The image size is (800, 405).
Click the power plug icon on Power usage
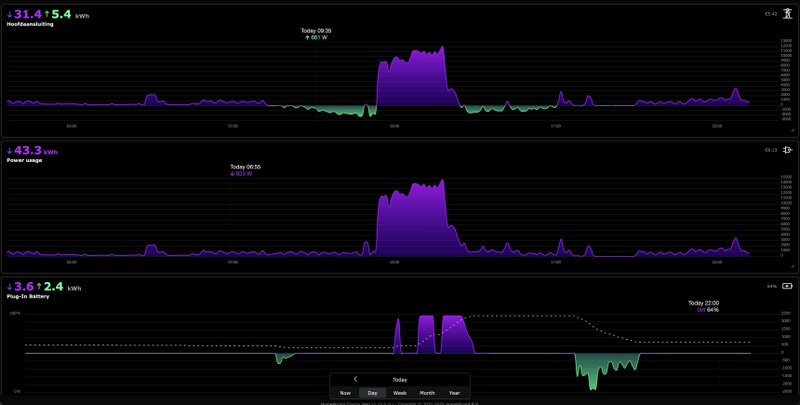(x=788, y=150)
